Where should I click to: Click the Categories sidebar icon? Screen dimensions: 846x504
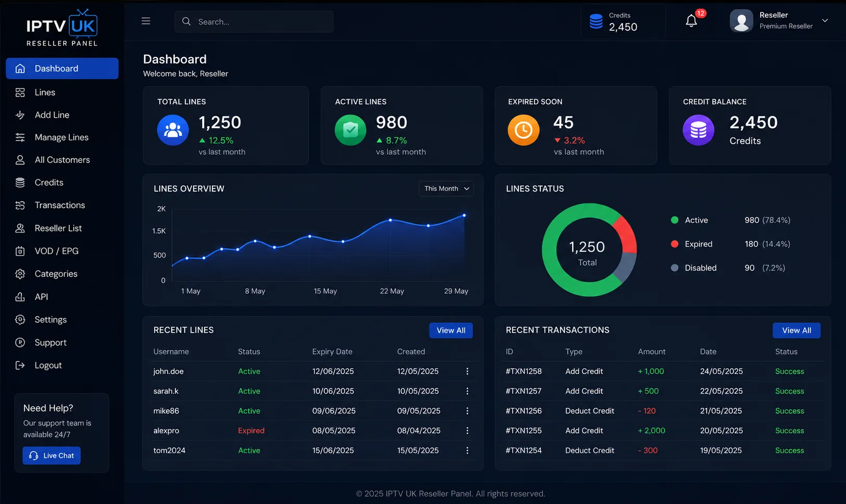20,274
